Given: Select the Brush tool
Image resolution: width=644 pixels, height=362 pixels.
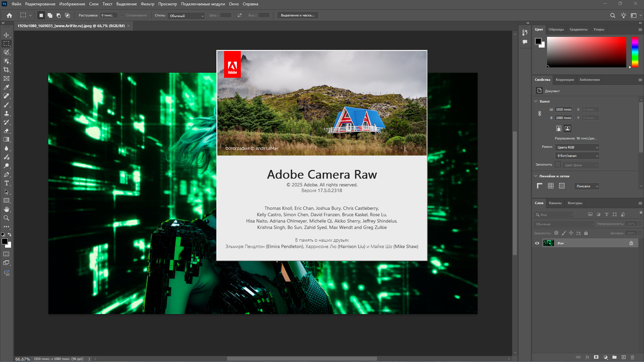Looking at the screenshot, I should (x=6, y=105).
